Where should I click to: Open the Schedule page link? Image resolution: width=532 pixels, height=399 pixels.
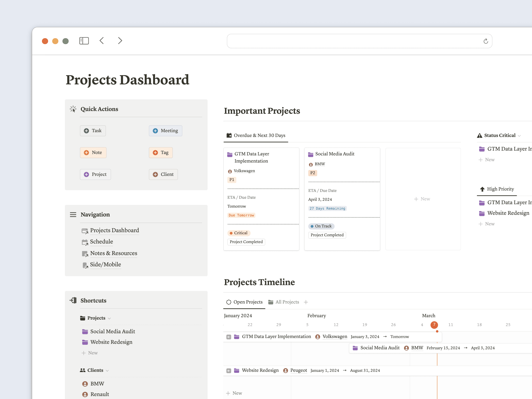click(x=102, y=241)
